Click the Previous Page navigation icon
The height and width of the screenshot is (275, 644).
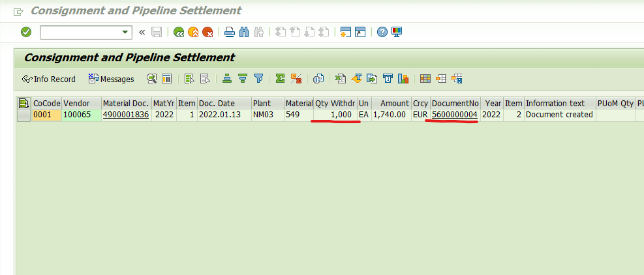(295, 32)
